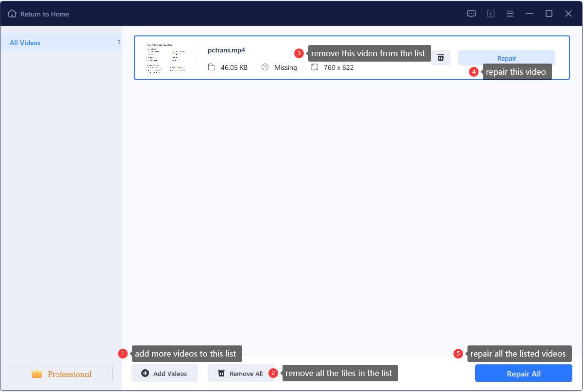Click the update download icon in the title bar
Image resolution: width=583 pixels, height=392 pixels.
(x=490, y=14)
